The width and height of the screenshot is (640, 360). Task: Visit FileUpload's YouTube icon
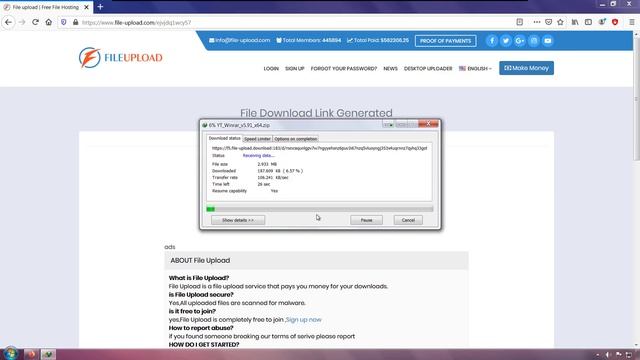click(547, 41)
